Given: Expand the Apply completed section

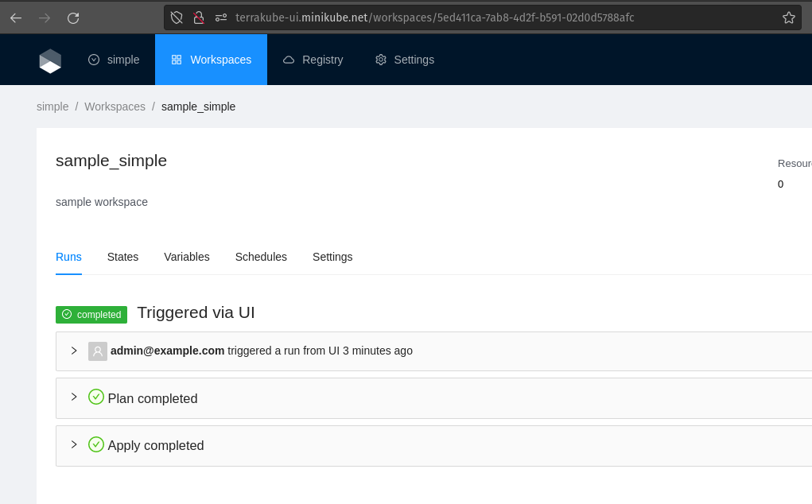Looking at the screenshot, I should coord(74,444).
